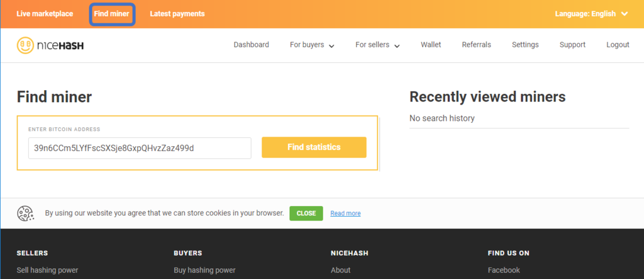Click the 'No search history' text
The image size is (644, 279).
point(442,118)
